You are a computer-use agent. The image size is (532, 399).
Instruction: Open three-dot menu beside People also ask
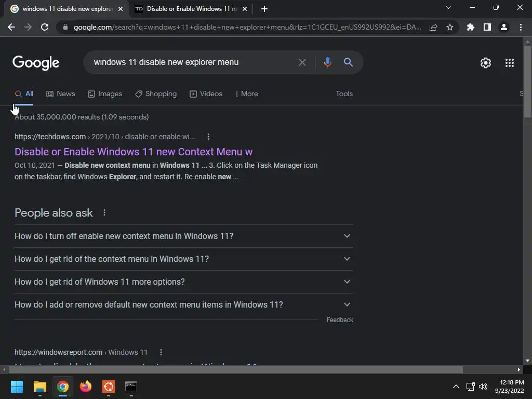104,212
